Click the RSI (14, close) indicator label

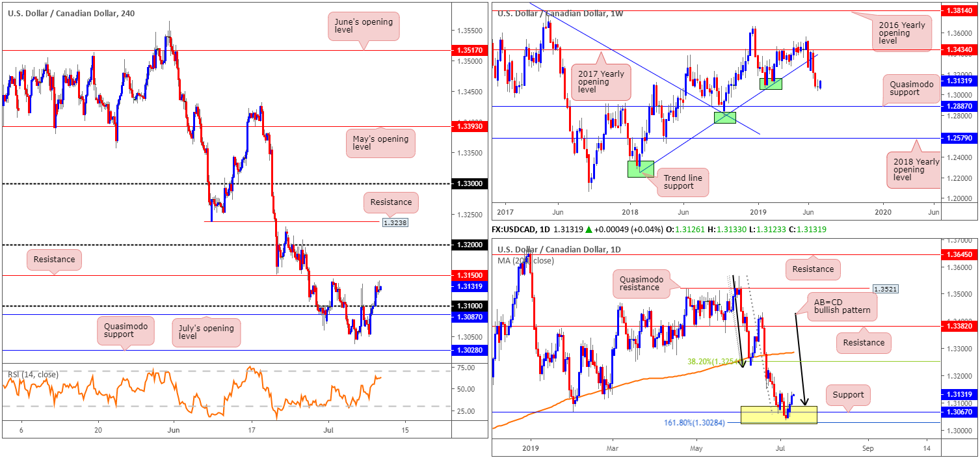[x=33, y=374]
